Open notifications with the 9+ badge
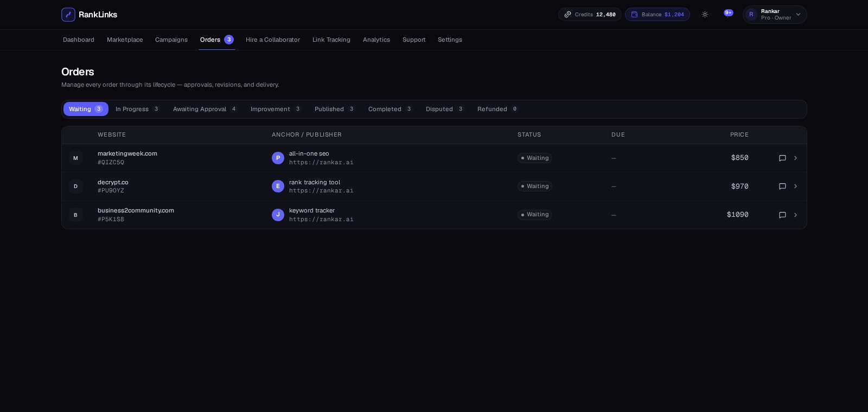The width and height of the screenshot is (868, 412). (x=728, y=13)
